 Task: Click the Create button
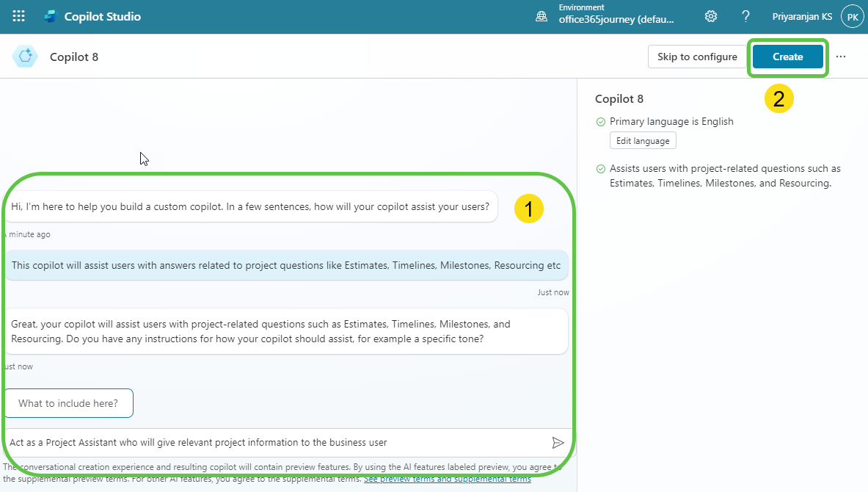coord(787,57)
